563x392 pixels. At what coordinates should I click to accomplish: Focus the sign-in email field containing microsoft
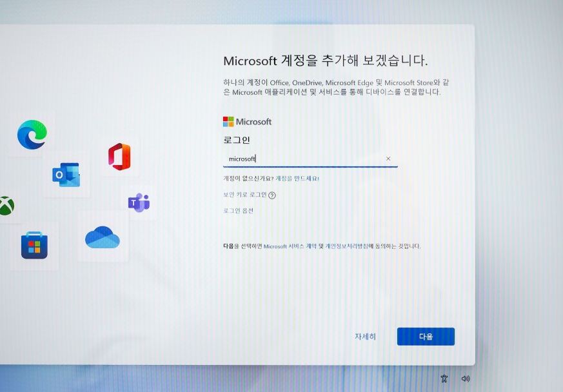point(310,159)
